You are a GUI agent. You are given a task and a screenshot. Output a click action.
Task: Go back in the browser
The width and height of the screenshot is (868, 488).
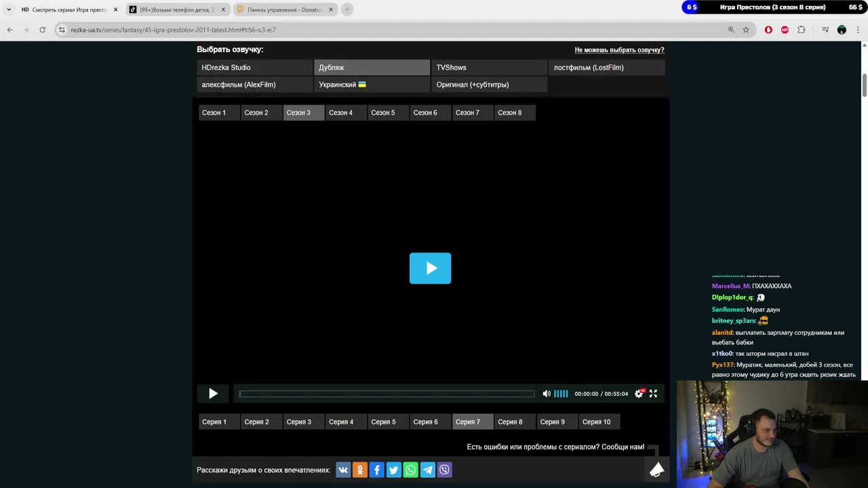tap(10, 30)
